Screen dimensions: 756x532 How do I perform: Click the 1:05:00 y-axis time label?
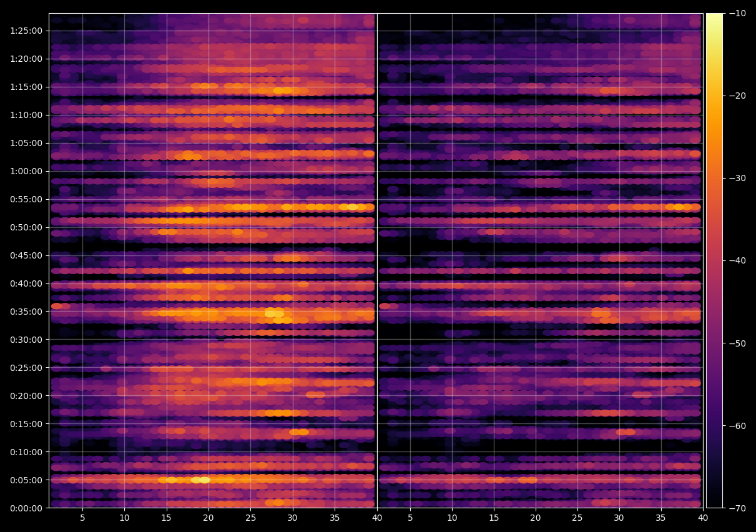coord(26,143)
